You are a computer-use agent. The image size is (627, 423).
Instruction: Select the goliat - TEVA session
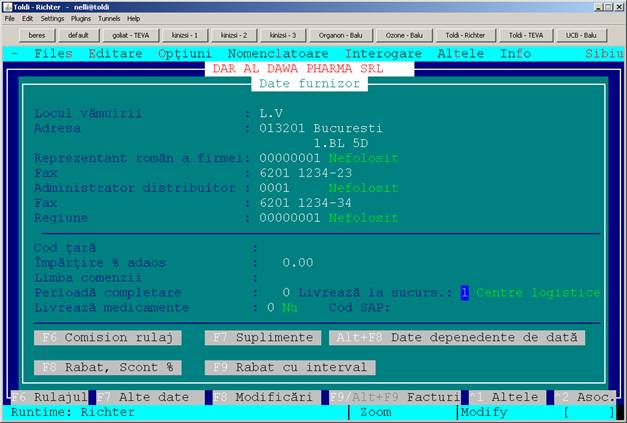(130, 35)
